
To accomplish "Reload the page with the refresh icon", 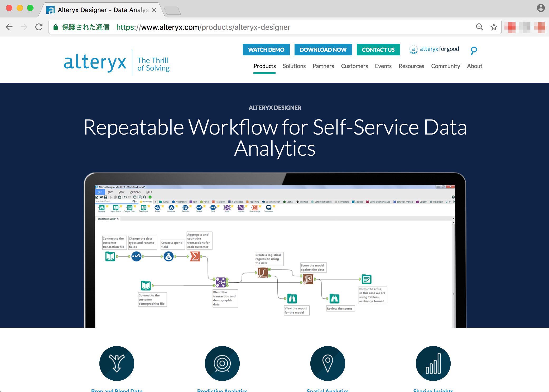I will tap(39, 27).
